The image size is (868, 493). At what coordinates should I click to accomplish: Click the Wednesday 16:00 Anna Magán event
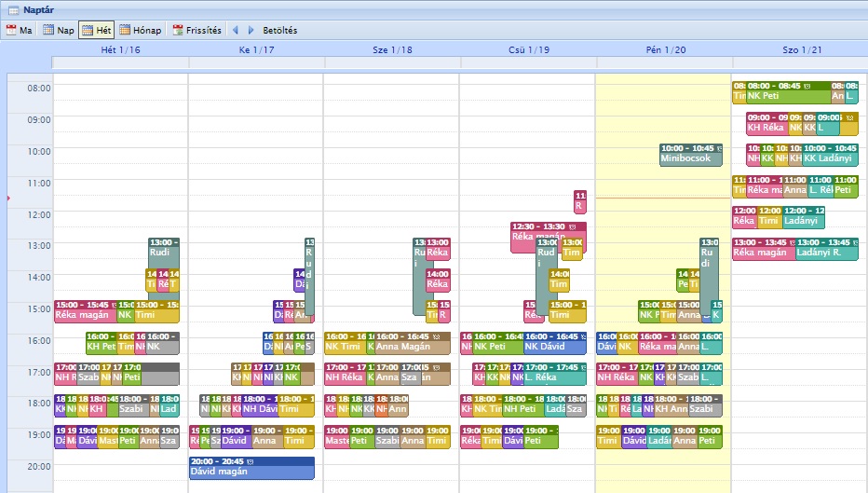pyautogui.click(x=411, y=343)
